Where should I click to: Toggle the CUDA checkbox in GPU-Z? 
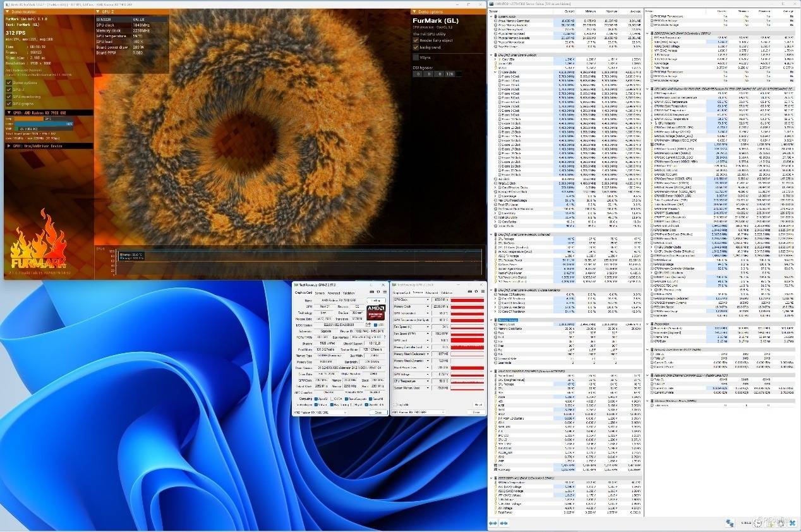coord(332,399)
